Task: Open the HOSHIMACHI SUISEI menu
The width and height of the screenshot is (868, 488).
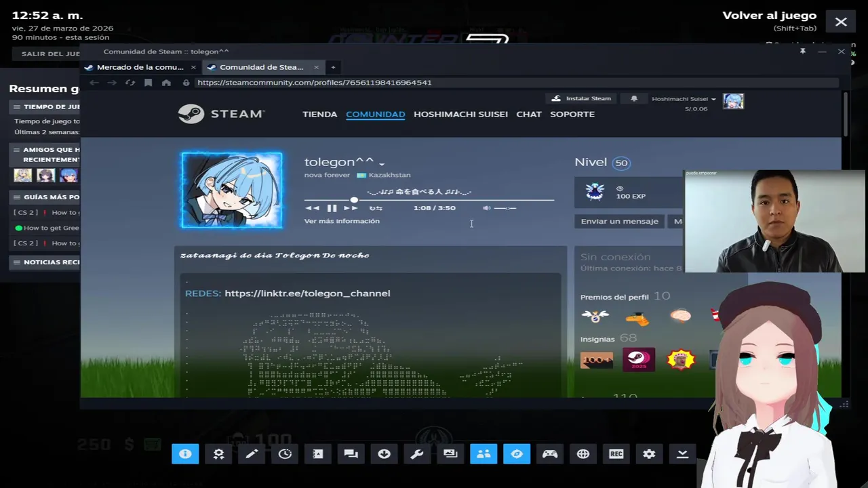Action: click(x=460, y=114)
